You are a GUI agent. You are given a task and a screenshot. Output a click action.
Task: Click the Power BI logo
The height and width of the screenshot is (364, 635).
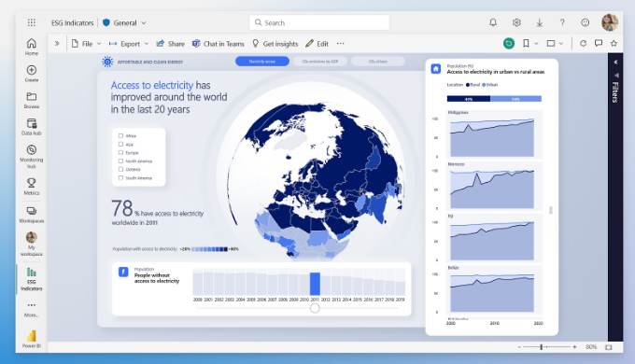(x=31, y=339)
